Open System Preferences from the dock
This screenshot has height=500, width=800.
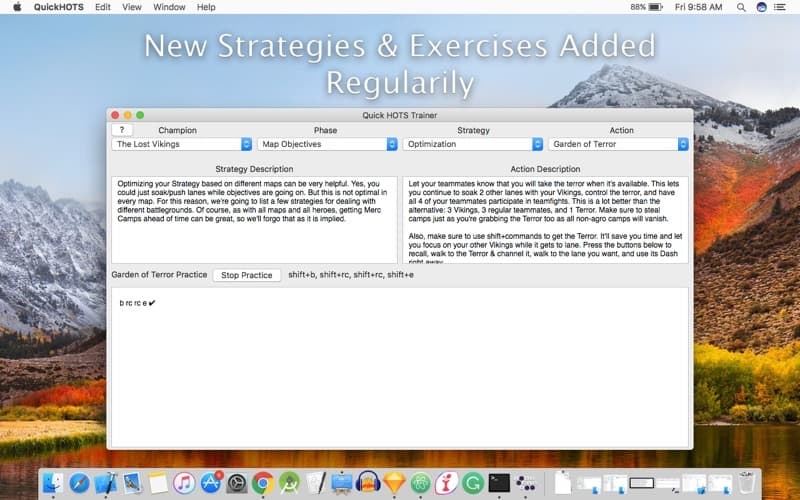[x=237, y=483]
